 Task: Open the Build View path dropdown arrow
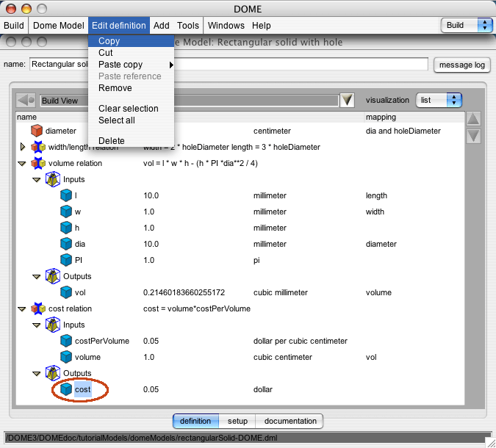347,100
